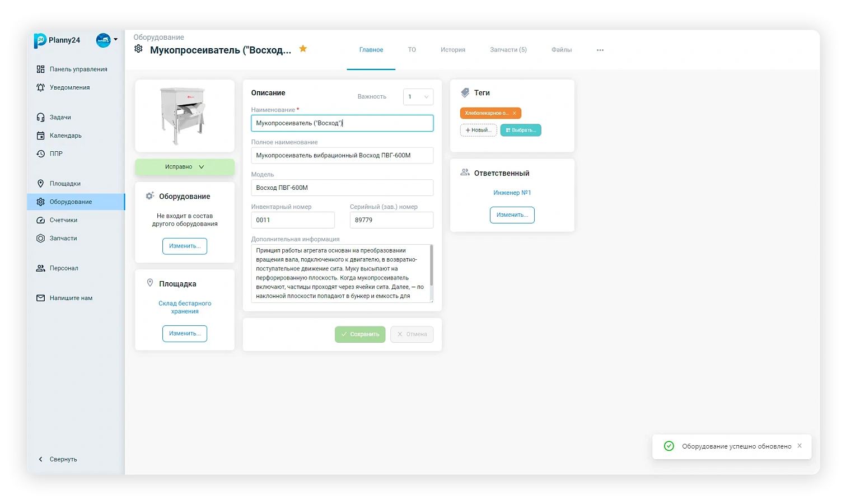
Task: Open the Склад бестарного хранения link
Action: (x=185, y=307)
